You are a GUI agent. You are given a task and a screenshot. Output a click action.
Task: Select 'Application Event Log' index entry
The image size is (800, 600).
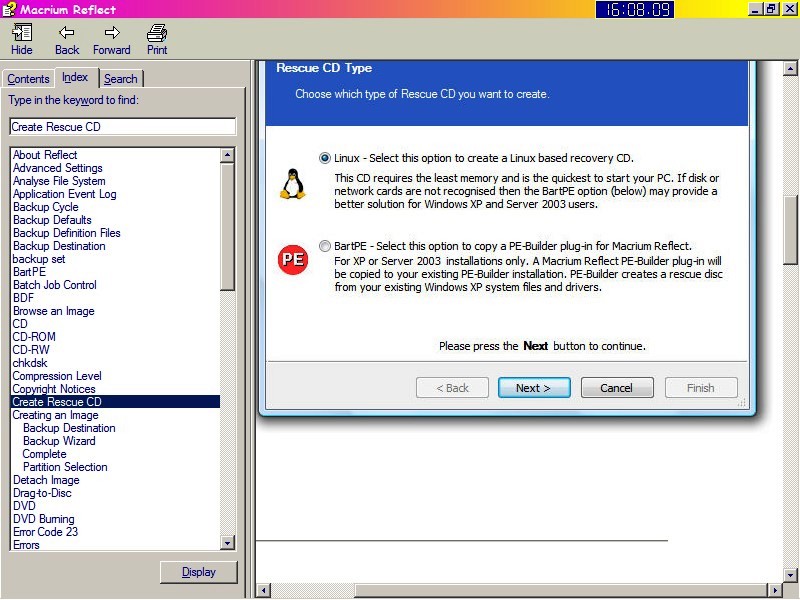click(x=65, y=194)
